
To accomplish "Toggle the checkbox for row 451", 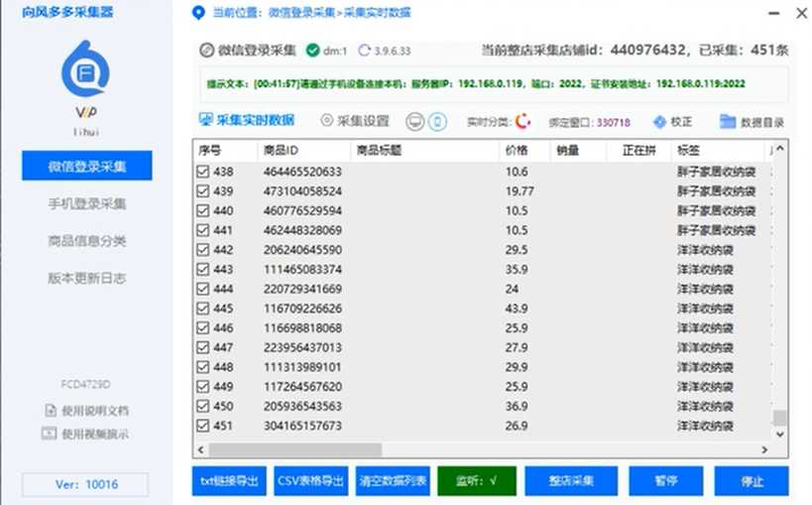I will point(203,426).
